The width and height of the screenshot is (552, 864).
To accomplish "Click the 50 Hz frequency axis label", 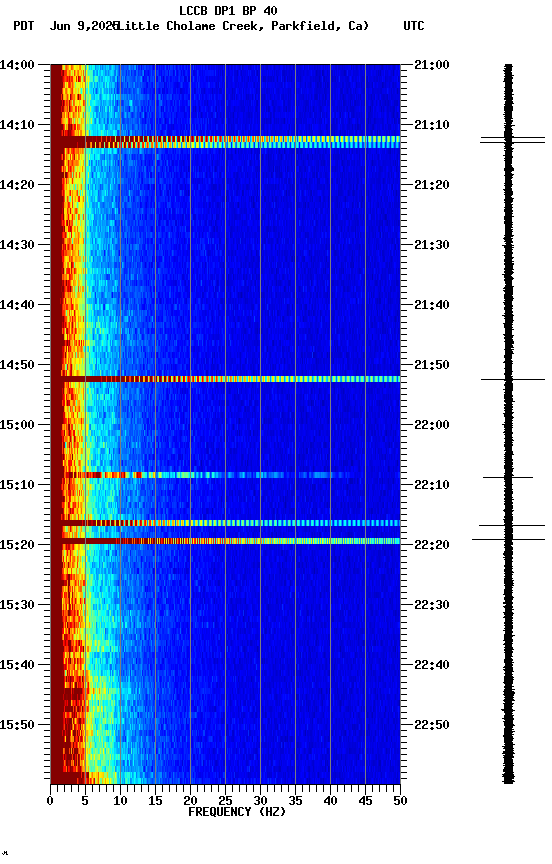I will point(400,802).
